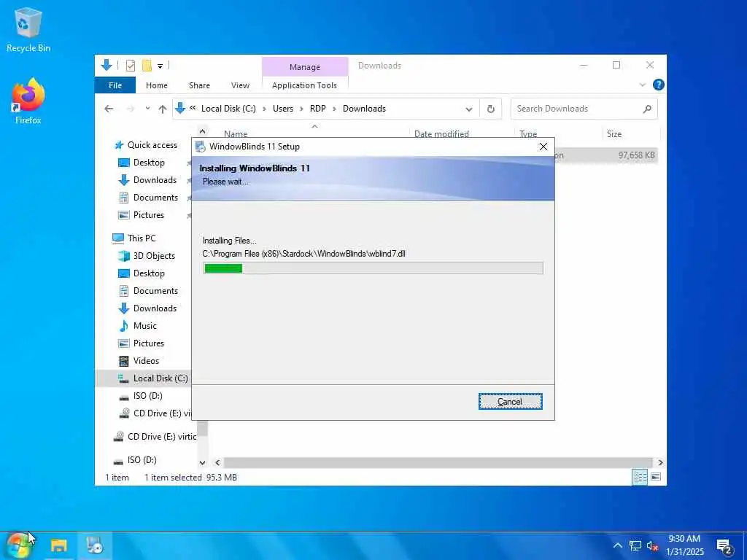Click the search magnifier icon
Screen dimensions: 747x560
647,109
